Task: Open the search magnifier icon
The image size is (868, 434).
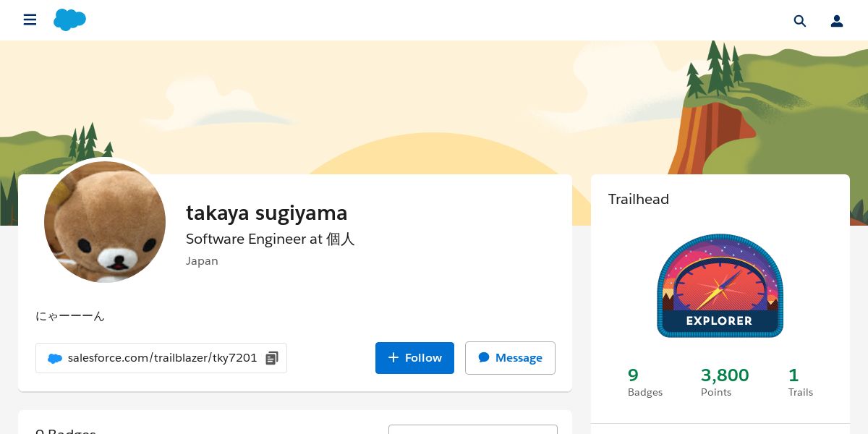Action: 800,21
